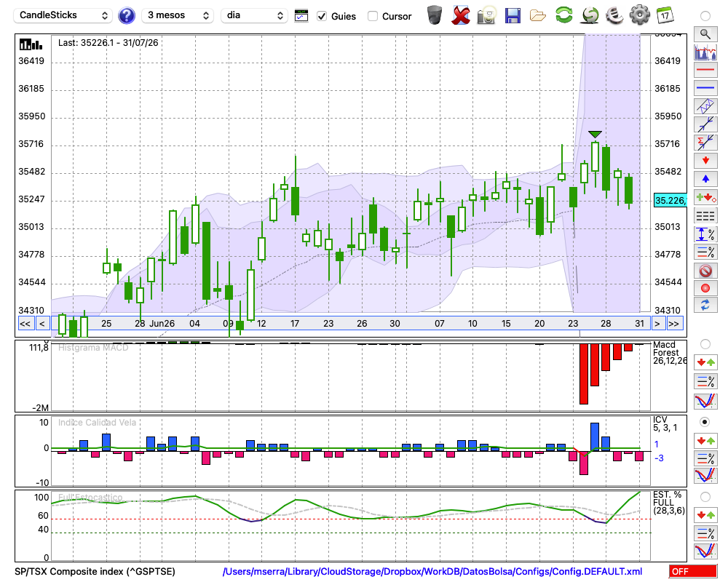Select the red horizontal line tool
The width and height of the screenshot is (728, 582).
(705, 70)
